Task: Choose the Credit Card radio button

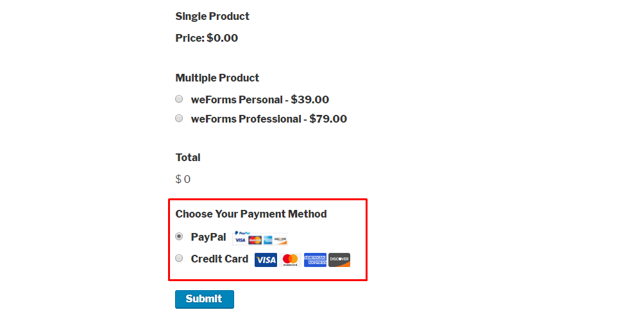Action: [x=179, y=258]
